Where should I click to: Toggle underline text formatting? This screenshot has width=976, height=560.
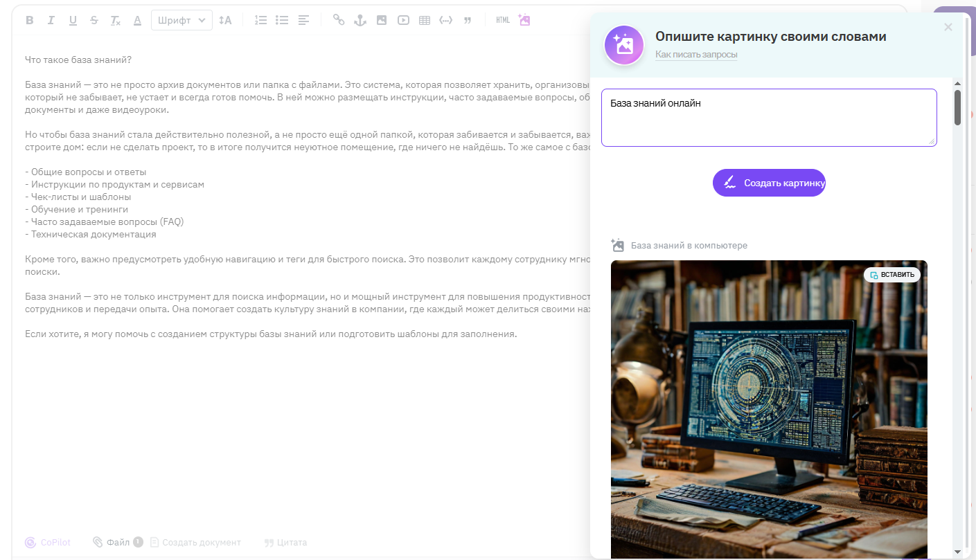click(73, 20)
